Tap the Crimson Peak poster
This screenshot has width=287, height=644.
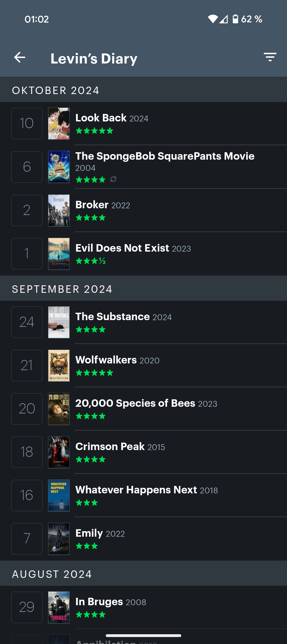click(x=59, y=452)
